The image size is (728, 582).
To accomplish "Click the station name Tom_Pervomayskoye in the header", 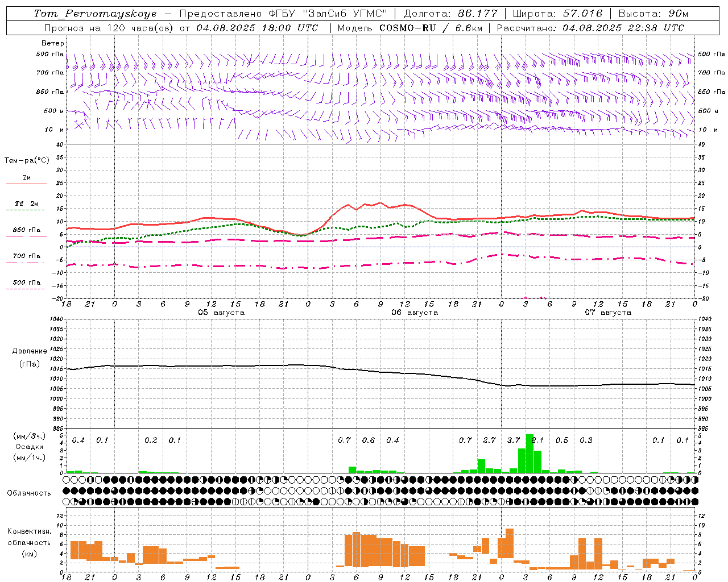I will [95, 14].
